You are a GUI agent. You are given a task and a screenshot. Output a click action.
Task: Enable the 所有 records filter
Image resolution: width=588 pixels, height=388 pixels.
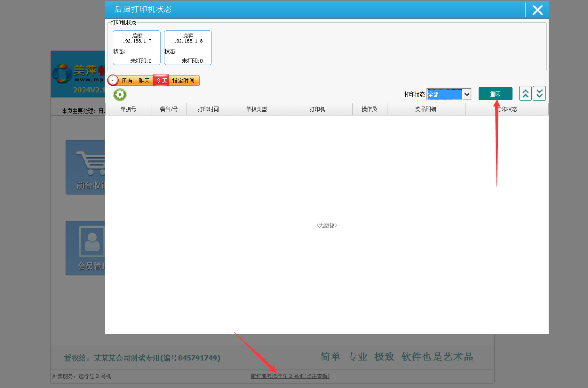pos(127,80)
